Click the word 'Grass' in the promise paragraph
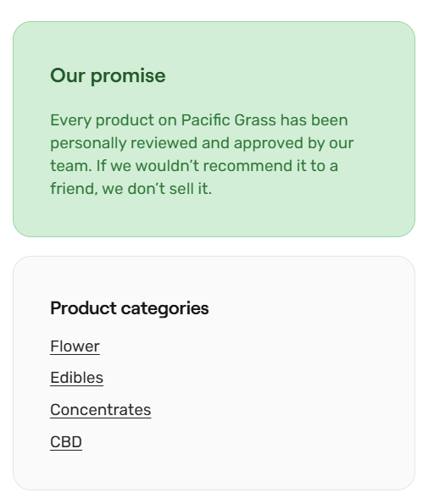Viewport: 434px width, 504px height. coord(255,120)
